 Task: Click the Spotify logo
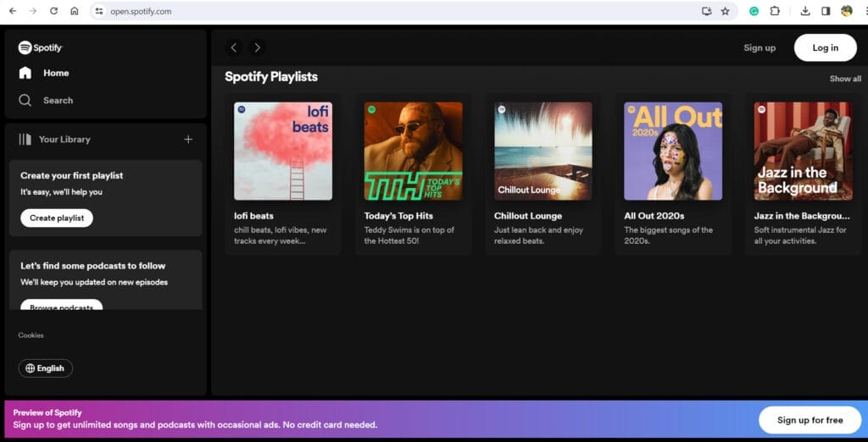41,47
